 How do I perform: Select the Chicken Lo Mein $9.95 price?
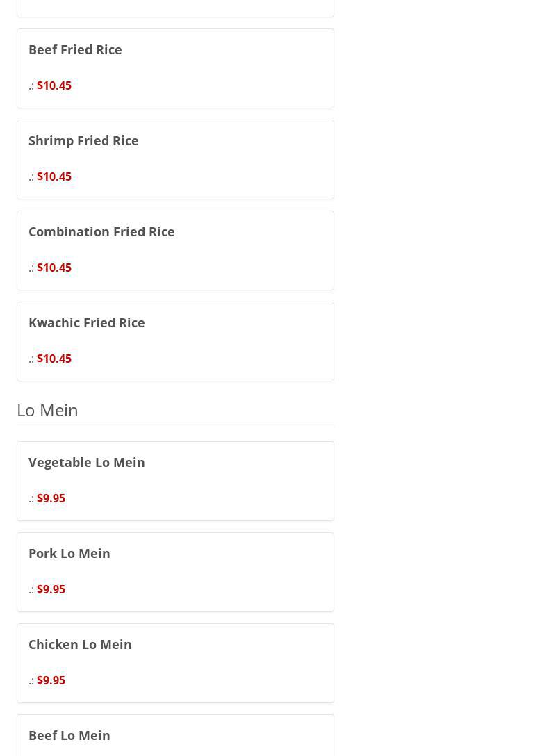pos(51,680)
